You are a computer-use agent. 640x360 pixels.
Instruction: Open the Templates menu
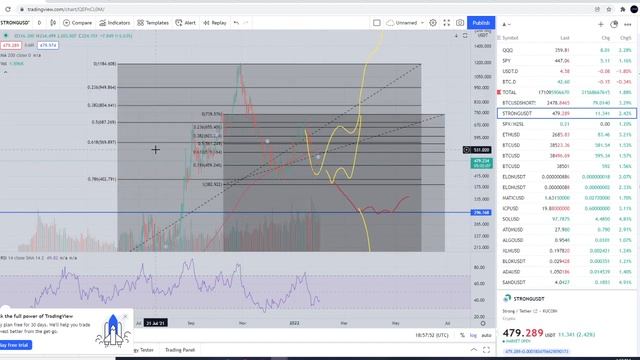point(153,23)
